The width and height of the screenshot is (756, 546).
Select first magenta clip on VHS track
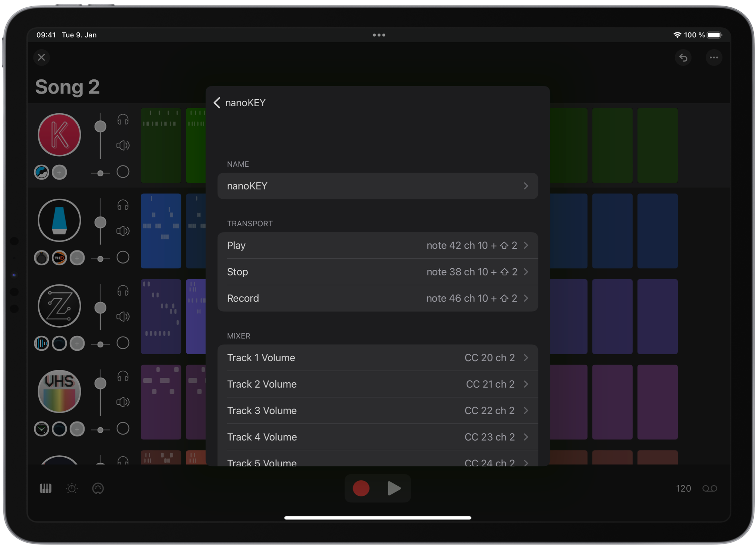[x=161, y=402]
